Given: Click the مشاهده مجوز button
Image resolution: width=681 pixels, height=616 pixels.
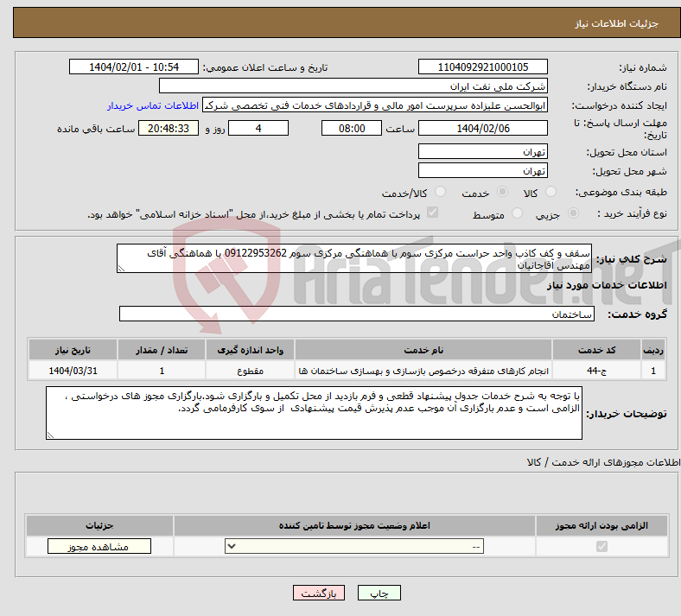Looking at the screenshot, I should (99, 546).
